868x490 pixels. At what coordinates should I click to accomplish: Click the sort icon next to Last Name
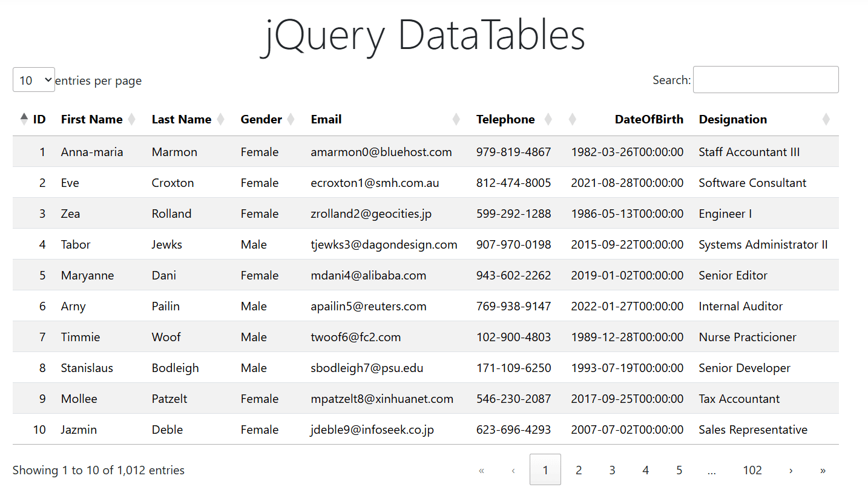click(x=220, y=119)
